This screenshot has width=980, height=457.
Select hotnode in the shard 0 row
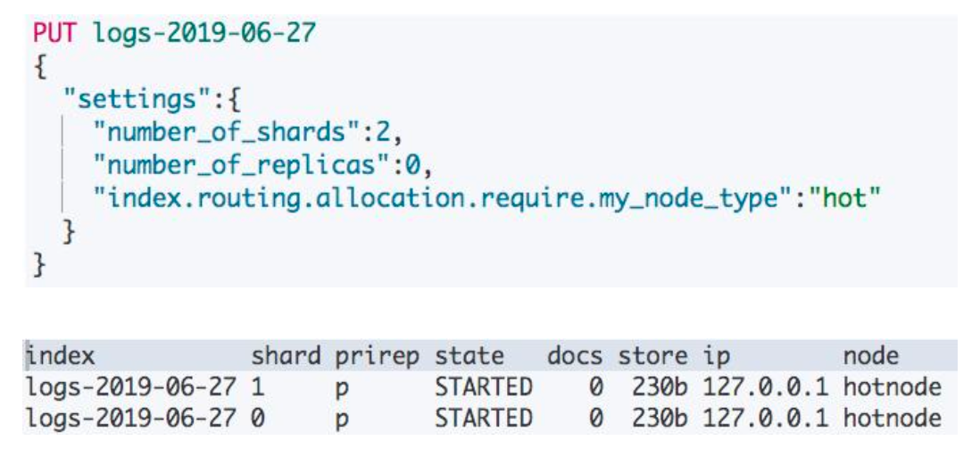(x=892, y=418)
